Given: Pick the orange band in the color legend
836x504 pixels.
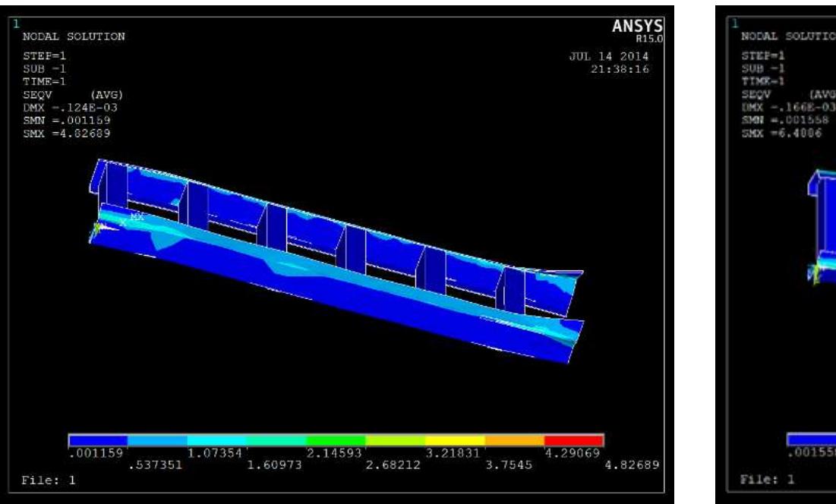Looking at the screenshot, I should pos(514,439).
